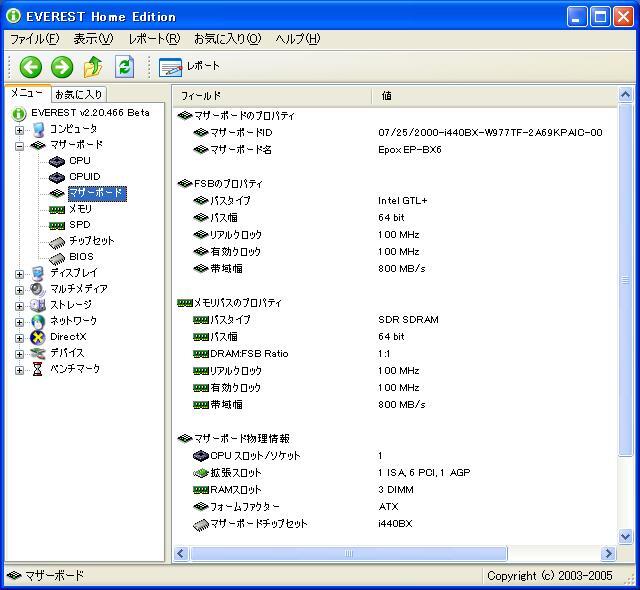Screen dimensions: 640x590
Task: Switch to the お気に入り tab
Action: (x=78, y=94)
